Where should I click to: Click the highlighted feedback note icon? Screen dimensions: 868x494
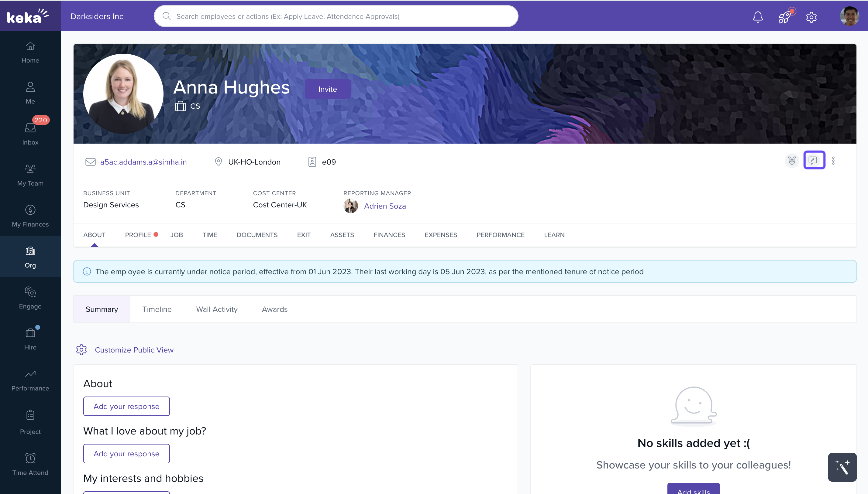pos(814,160)
